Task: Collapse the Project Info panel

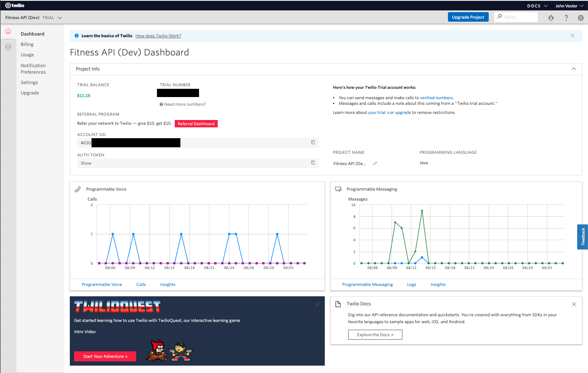Action: point(574,69)
